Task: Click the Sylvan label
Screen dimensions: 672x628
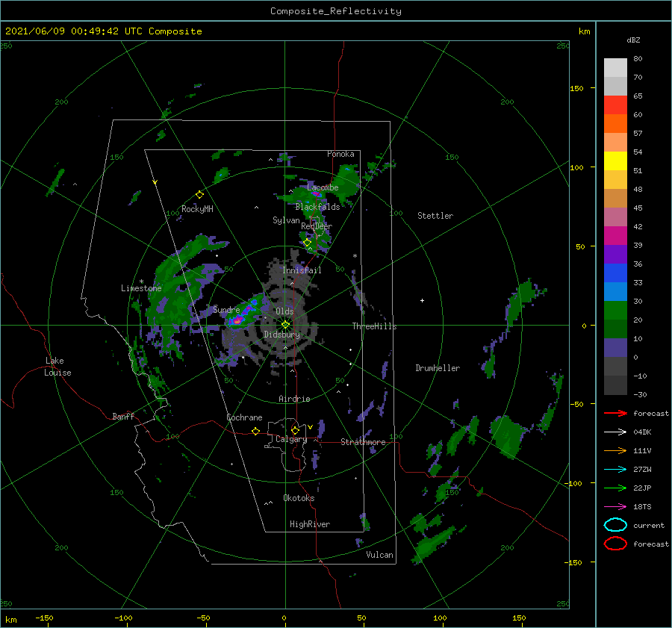Action: point(286,220)
